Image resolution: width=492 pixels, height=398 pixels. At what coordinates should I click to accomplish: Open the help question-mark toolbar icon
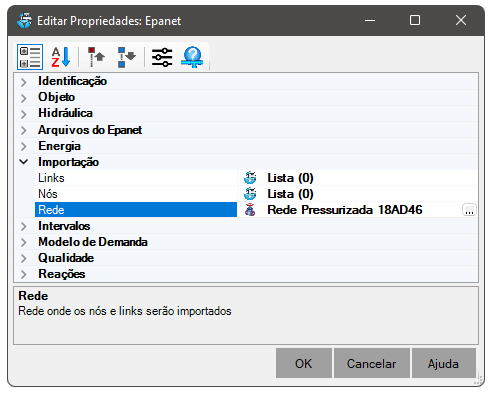(x=192, y=57)
